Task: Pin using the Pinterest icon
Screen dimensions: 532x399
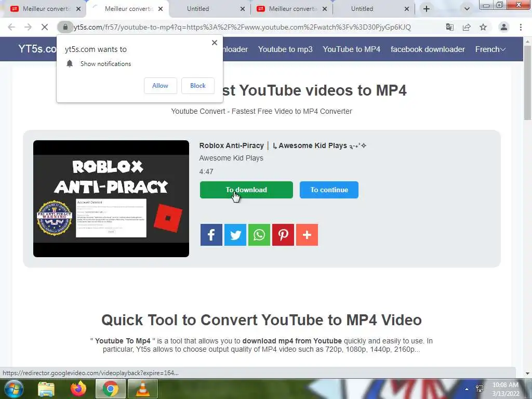Action: click(283, 235)
